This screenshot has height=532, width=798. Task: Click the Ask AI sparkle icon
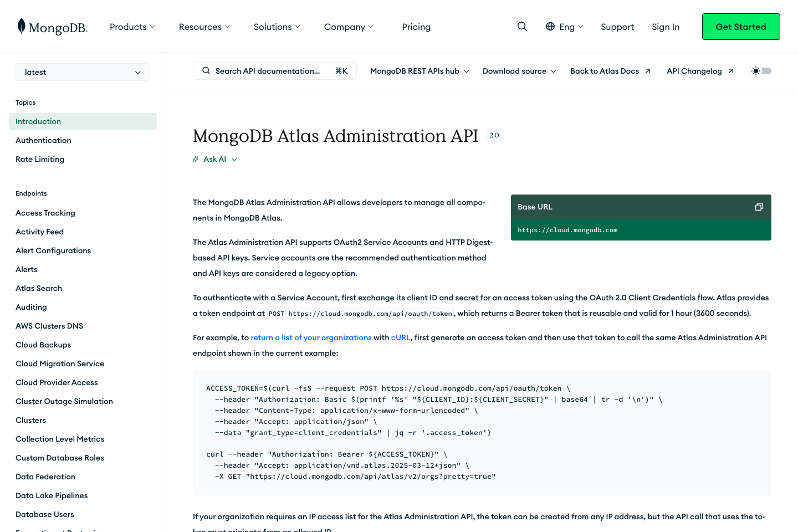click(x=195, y=158)
